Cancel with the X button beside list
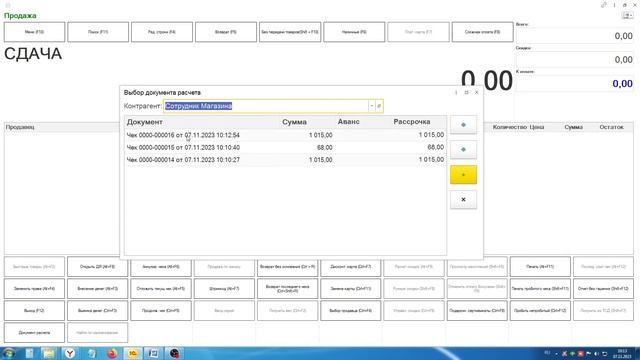640x360 pixels. pos(463,200)
